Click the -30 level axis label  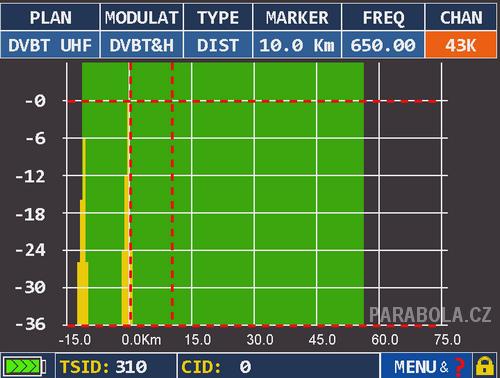click(x=31, y=287)
